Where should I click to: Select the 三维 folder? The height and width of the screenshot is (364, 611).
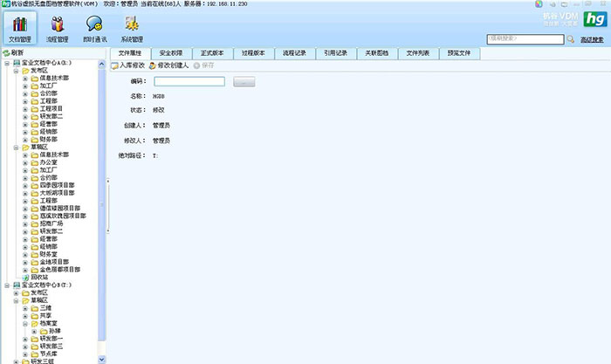(x=45, y=308)
